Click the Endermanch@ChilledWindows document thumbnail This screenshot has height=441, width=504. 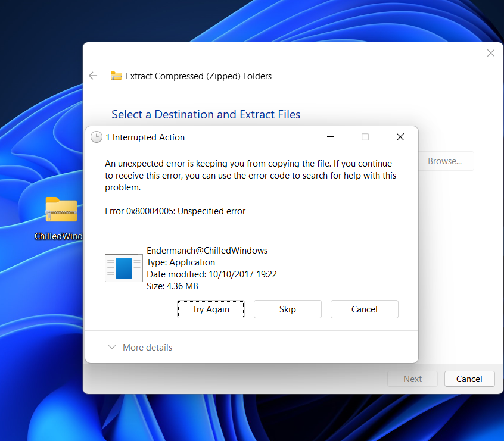pyautogui.click(x=123, y=267)
